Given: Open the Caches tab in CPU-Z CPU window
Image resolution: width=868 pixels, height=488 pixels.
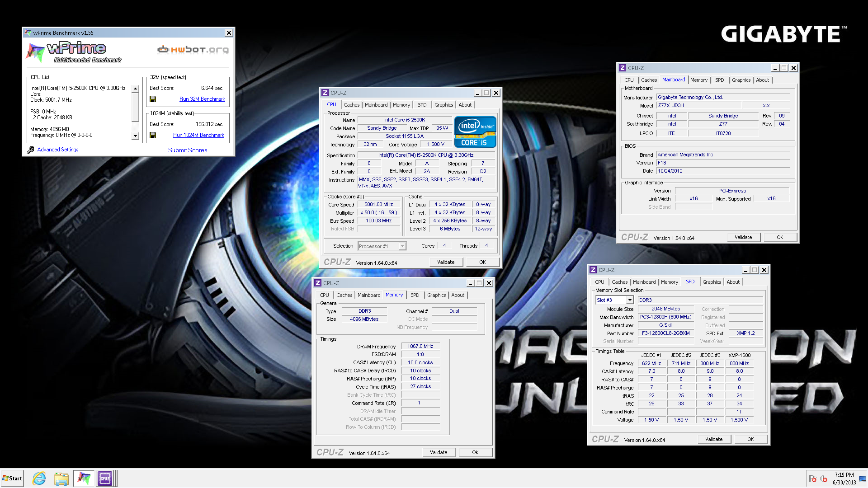Looking at the screenshot, I should click(351, 105).
